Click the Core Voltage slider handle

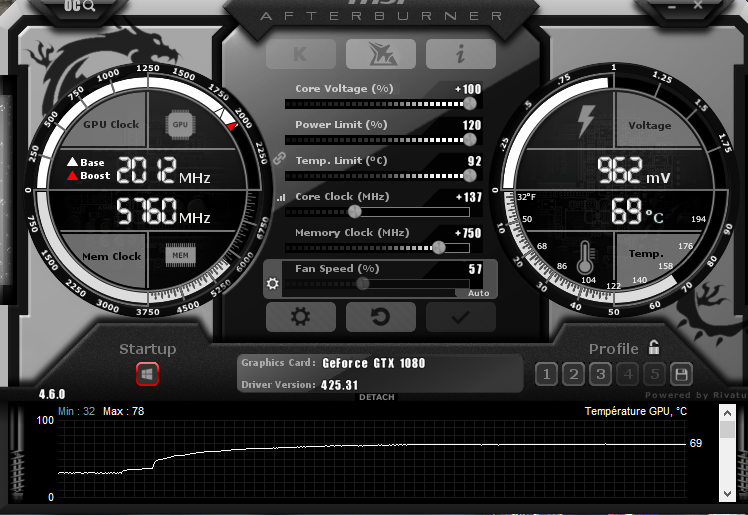pyautogui.click(x=470, y=103)
